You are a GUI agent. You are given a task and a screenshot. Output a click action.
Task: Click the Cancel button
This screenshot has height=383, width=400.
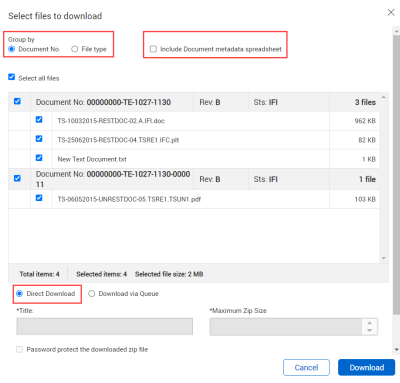306,367
